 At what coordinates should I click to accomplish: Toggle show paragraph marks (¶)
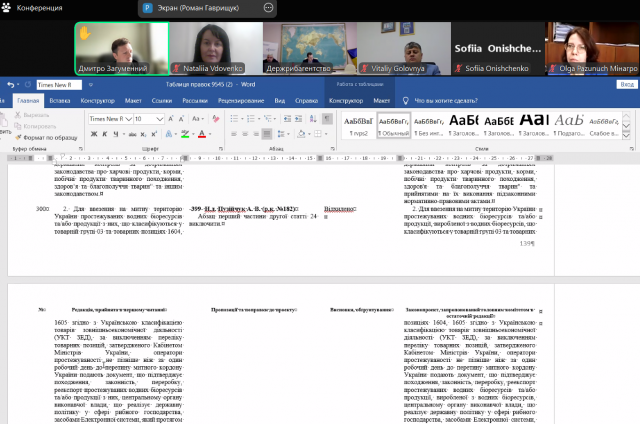[327, 119]
